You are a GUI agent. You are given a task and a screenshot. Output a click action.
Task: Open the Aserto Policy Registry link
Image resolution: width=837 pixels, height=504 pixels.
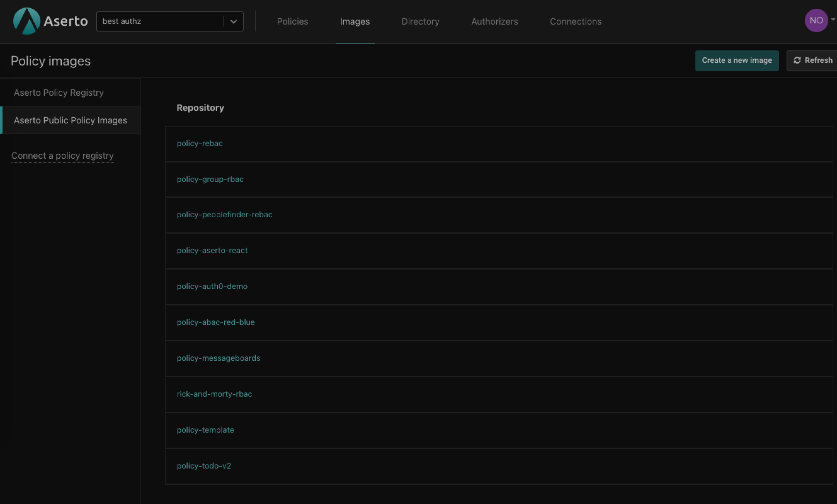(58, 92)
